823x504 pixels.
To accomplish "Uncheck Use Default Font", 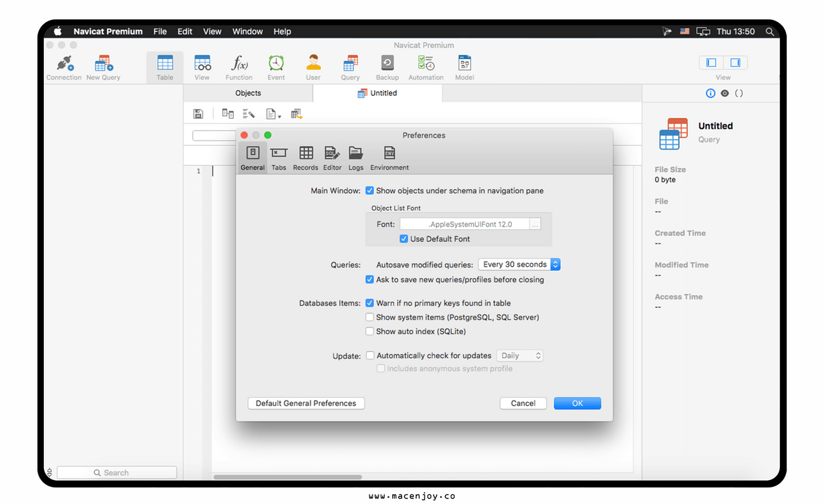I will (x=404, y=239).
